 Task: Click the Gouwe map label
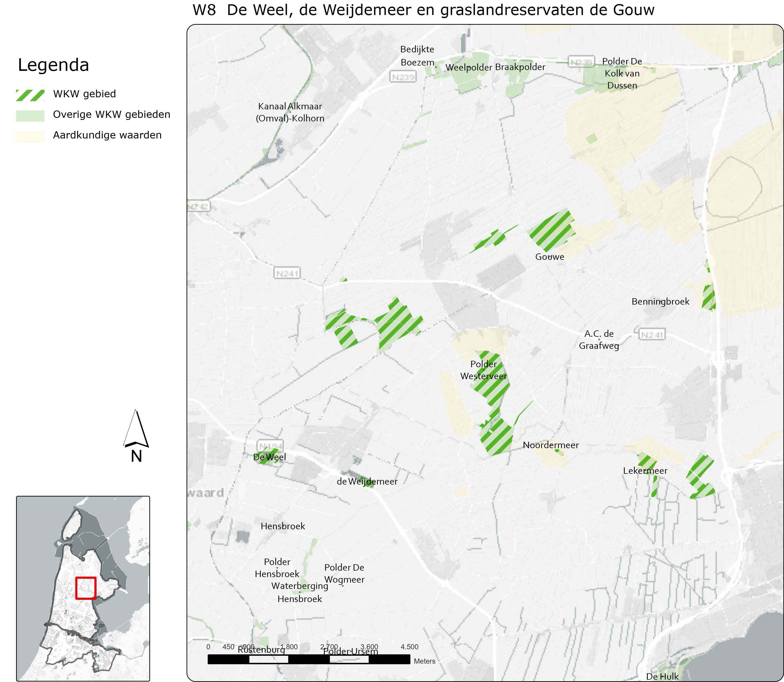[549, 257]
